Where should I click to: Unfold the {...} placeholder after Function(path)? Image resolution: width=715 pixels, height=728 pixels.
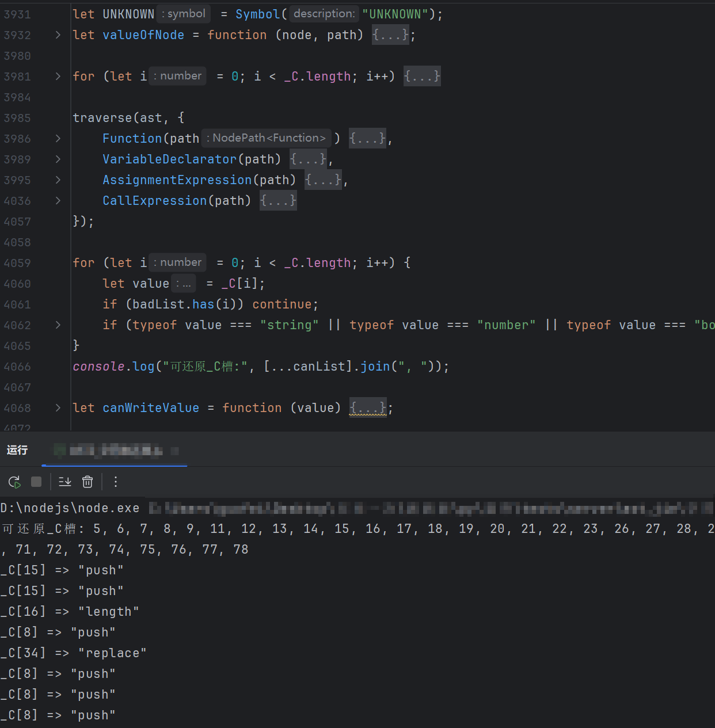(367, 139)
